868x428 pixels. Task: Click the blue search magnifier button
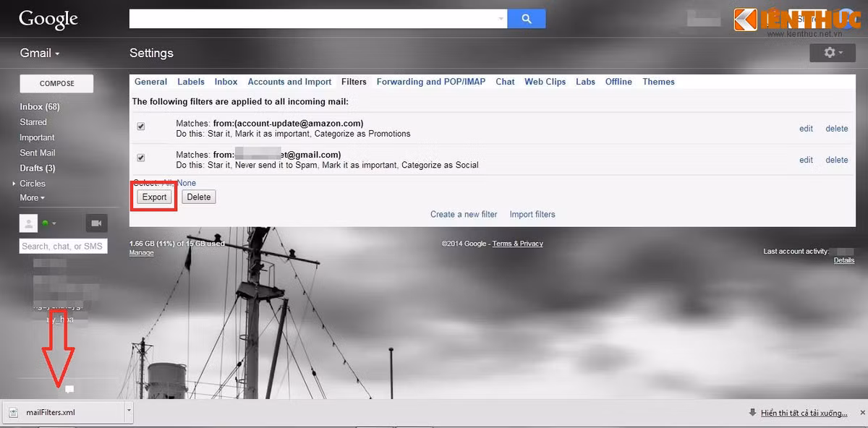coord(526,19)
